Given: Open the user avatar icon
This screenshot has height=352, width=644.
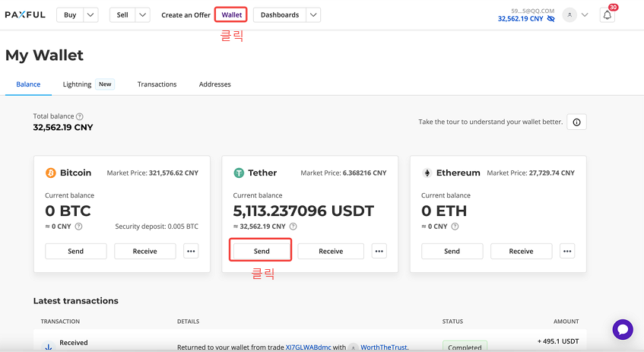Looking at the screenshot, I should point(569,14).
